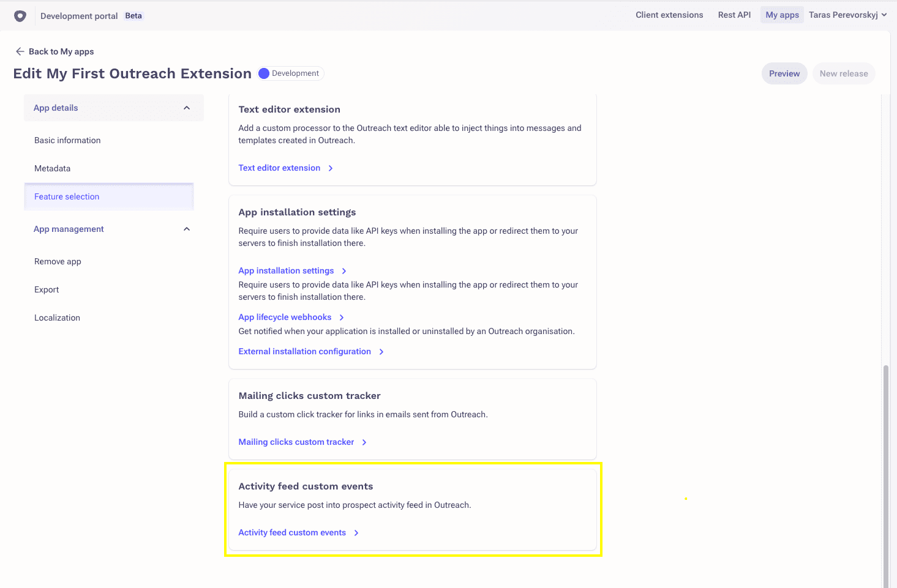Click the Development status badge
The height and width of the screenshot is (588, 897).
coord(290,73)
